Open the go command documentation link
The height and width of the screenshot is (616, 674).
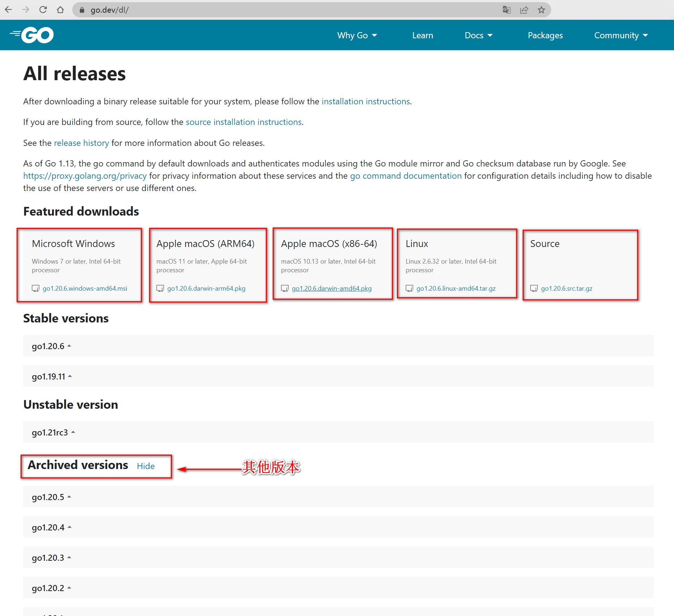[406, 176]
